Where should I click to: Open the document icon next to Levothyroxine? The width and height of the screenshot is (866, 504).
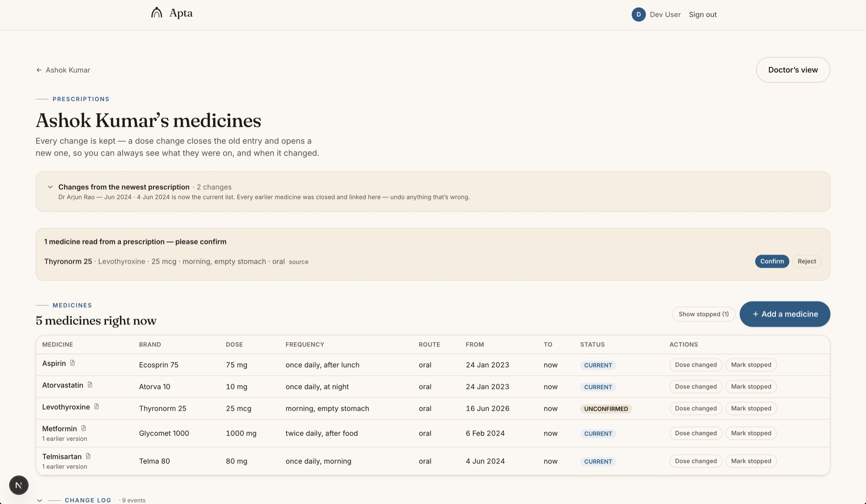pos(96,407)
